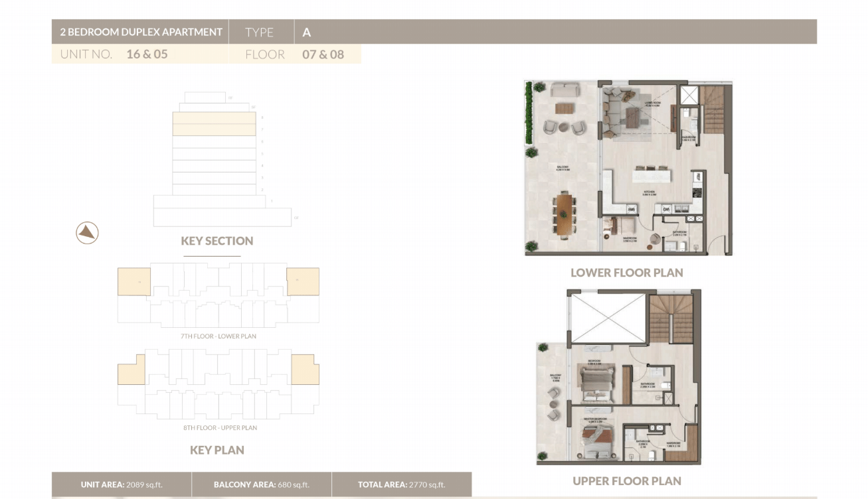
Task: Select the highlighted left unit on 7th floor plan
Action: click(133, 282)
